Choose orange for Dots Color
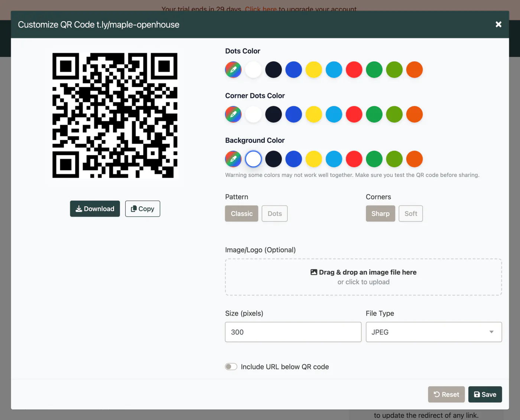The height and width of the screenshot is (420, 520). click(x=415, y=70)
